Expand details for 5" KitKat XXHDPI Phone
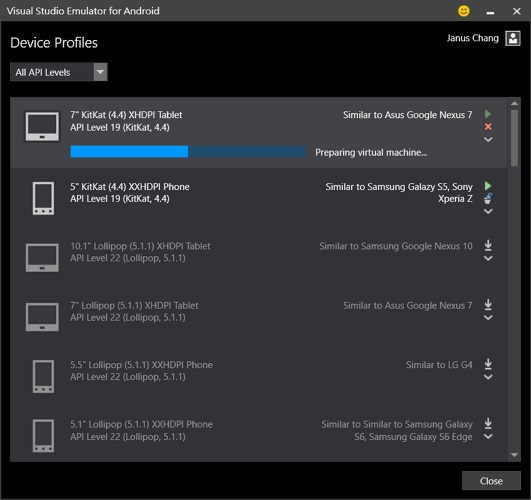Viewport: 531px width, 500px height. [x=488, y=211]
